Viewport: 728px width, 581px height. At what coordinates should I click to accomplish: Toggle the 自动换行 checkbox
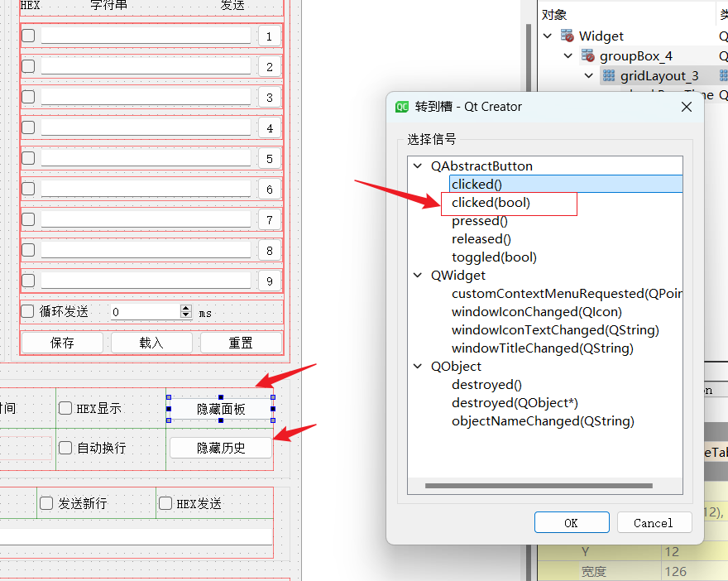tap(65, 448)
